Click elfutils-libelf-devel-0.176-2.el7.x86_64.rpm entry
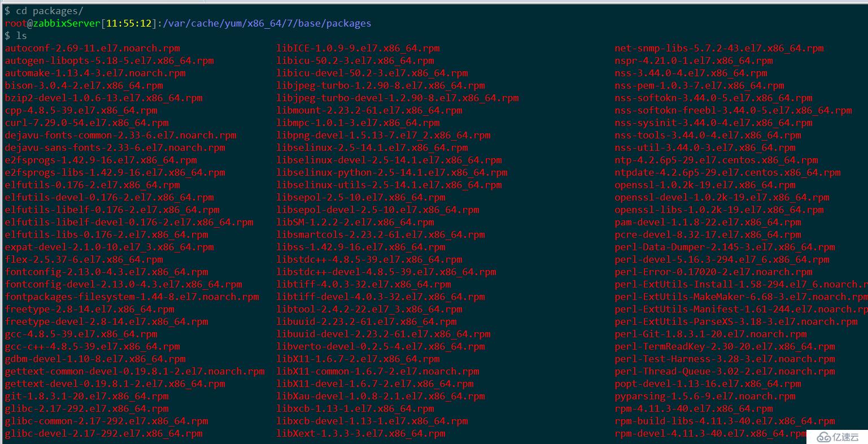This screenshot has width=868, height=444. click(x=129, y=223)
